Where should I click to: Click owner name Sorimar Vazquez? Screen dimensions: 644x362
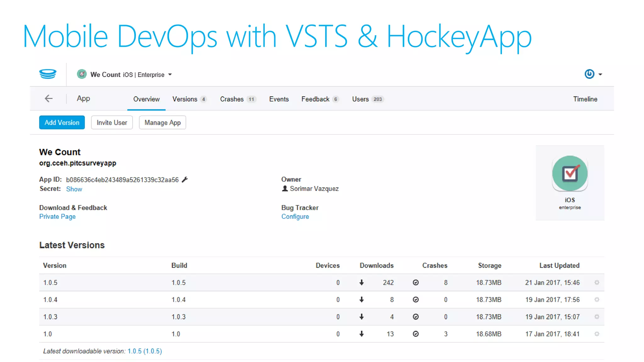click(314, 189)
